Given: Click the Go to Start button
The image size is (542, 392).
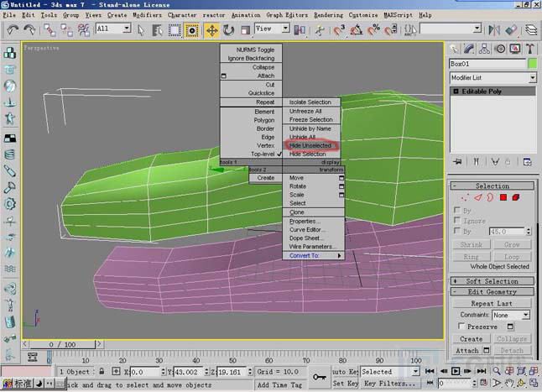Looking at the screenshot, I should 430,371.
